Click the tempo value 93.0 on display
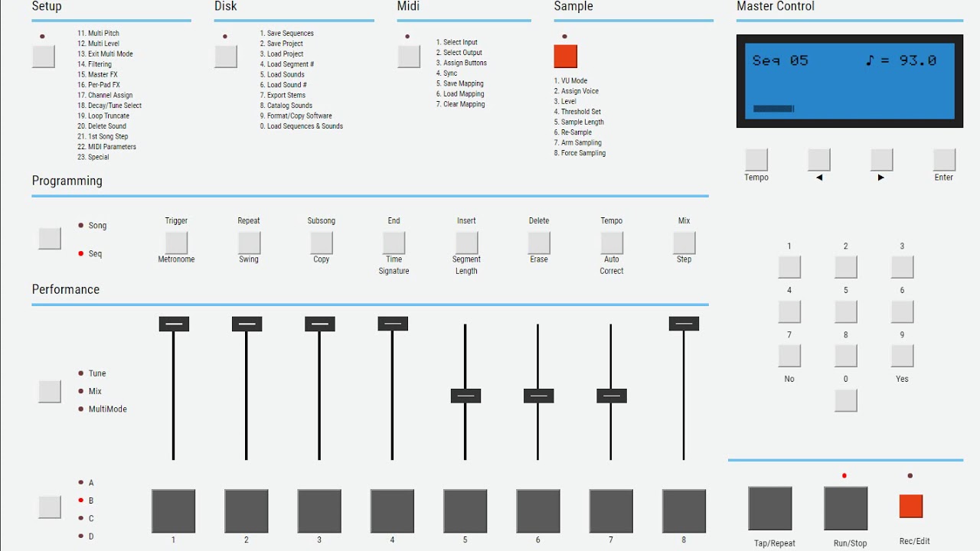The width and height of the screenshot is (980, 551). [x=918, y=60]
